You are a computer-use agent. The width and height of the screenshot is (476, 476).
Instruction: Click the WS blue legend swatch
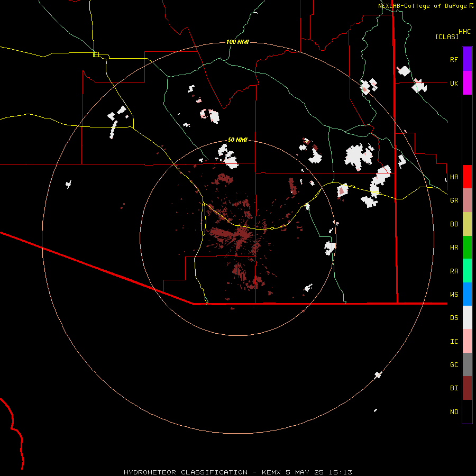coord(467,294)
